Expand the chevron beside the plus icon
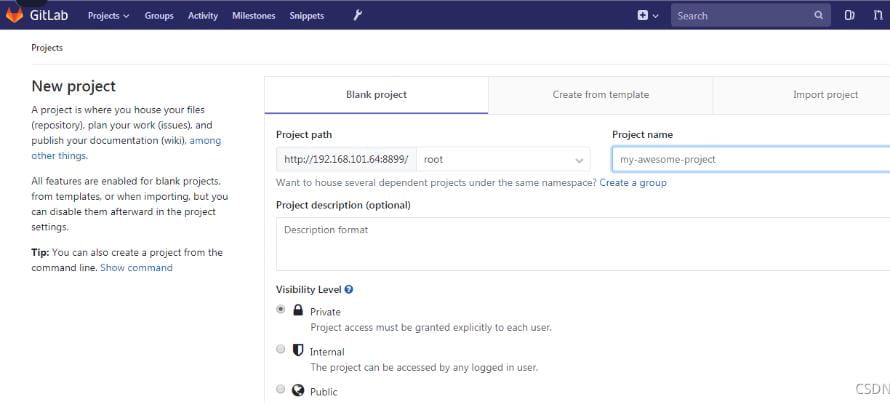Screen dimensions: 890x404 coord(656,16)
